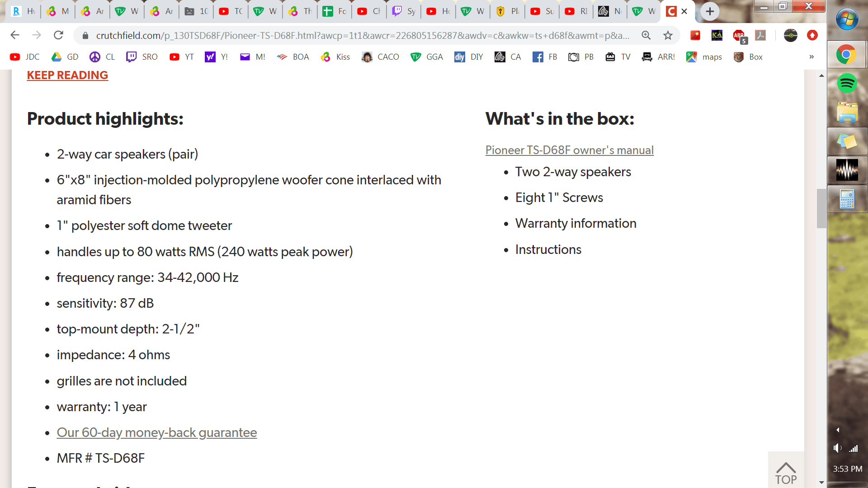Open the JDC YouTube bookmark
Image resolution: width=868 pixels, height=488 pixels.
point(25,57)
